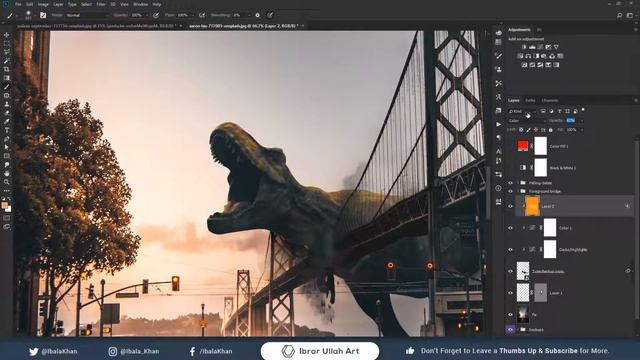Open the Kind filter dropdown
The height and width of the screenshot is (360, 640).
pyautogui.click(x=522, y=111)
